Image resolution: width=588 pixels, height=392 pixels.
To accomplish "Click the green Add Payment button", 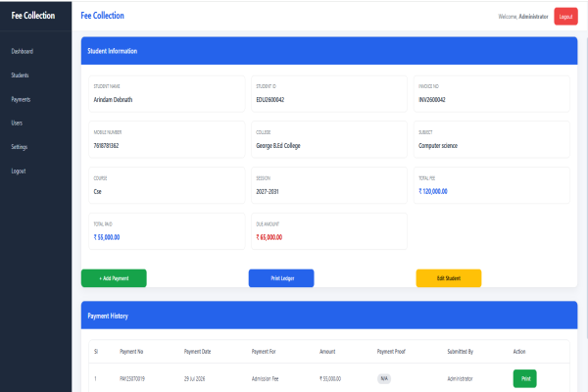I will coord(114,278).
